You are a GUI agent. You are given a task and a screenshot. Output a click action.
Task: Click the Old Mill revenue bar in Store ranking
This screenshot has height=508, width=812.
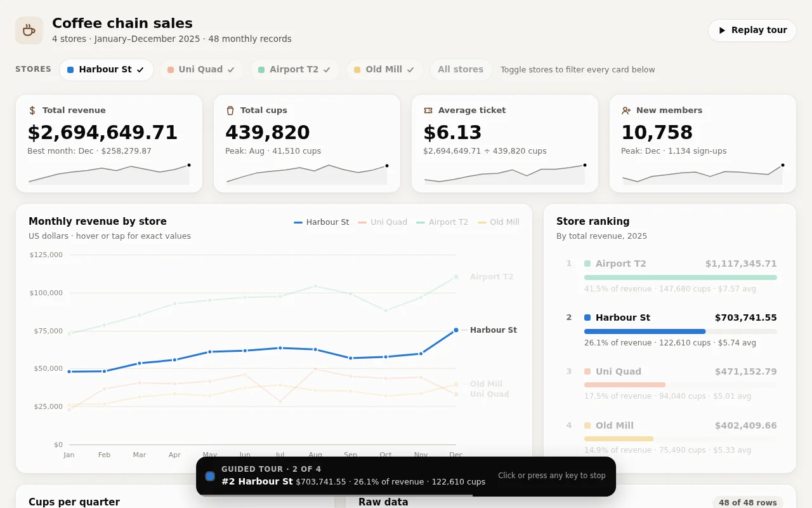click(x=619, y=439)
